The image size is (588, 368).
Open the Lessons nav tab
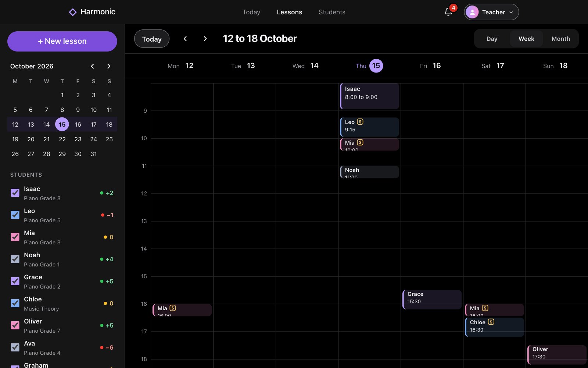290,12
